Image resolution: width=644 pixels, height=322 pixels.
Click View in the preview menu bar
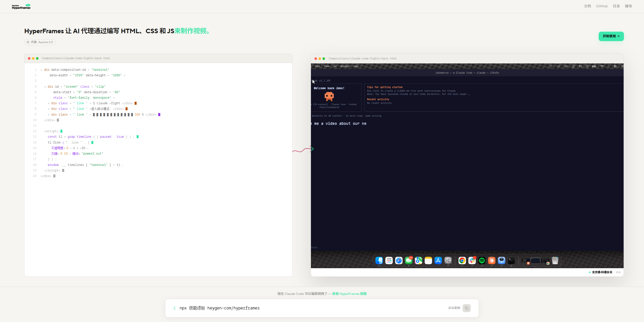327,66
